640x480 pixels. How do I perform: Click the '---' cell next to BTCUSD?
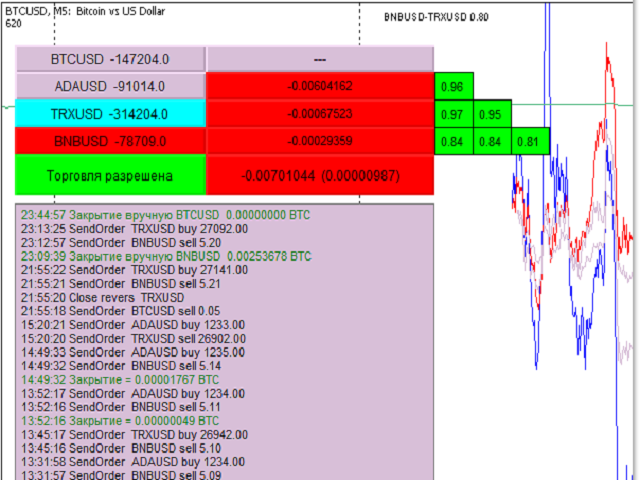pyautogui.click(x=320, y=59)
